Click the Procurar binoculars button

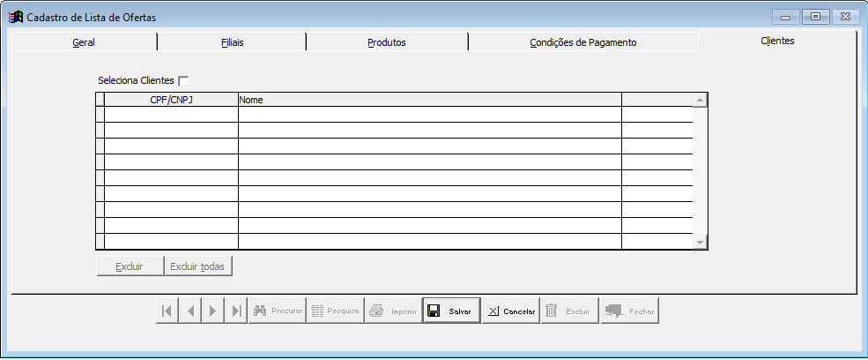tap(278, 311)
